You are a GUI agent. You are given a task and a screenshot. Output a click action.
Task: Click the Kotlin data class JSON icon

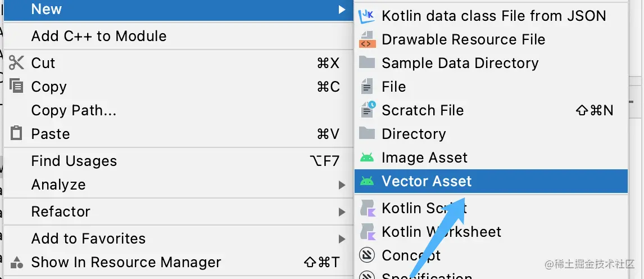[x=367, y=16]
